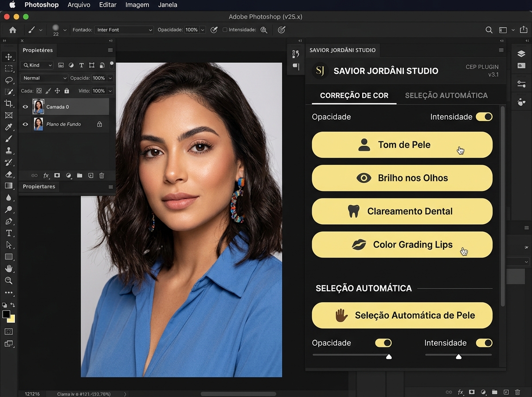This screenshot has height=397, width=532.
Task: Open the Layers panel icon in right dock
Action: (521, 54)
